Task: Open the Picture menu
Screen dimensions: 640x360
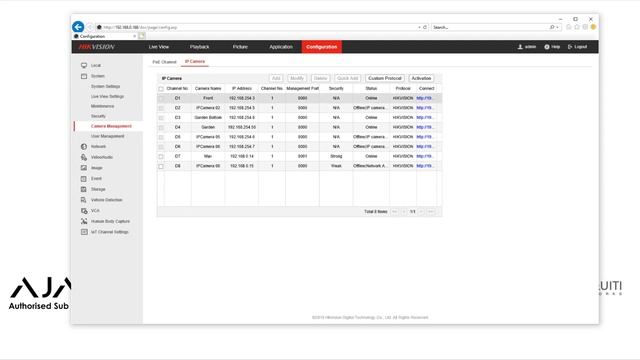Action: [x=240, y=47]
